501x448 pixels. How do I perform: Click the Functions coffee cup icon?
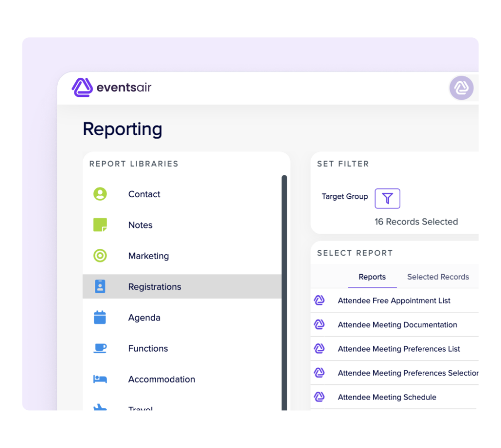point(100,348)
